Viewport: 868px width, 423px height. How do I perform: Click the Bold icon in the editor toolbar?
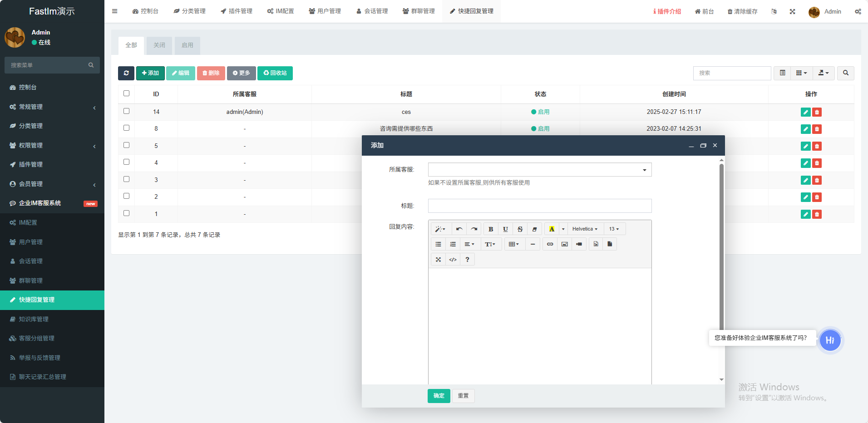click(490, 229)
